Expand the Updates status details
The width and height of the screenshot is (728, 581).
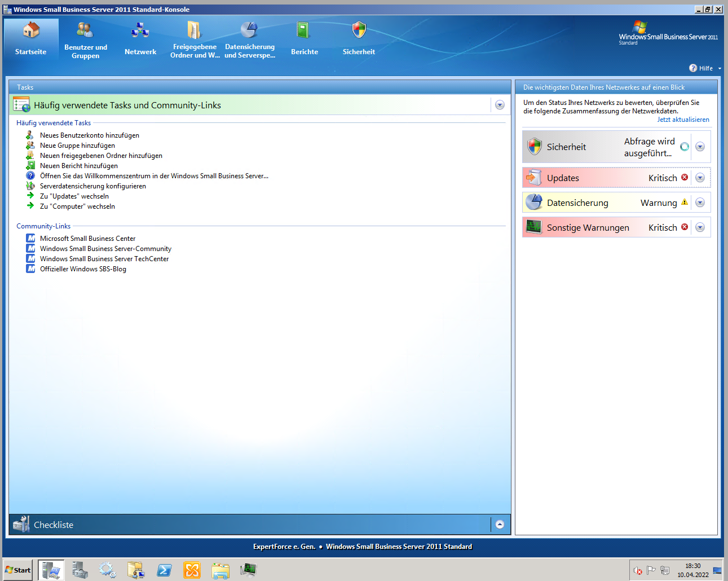click(700, 178)
